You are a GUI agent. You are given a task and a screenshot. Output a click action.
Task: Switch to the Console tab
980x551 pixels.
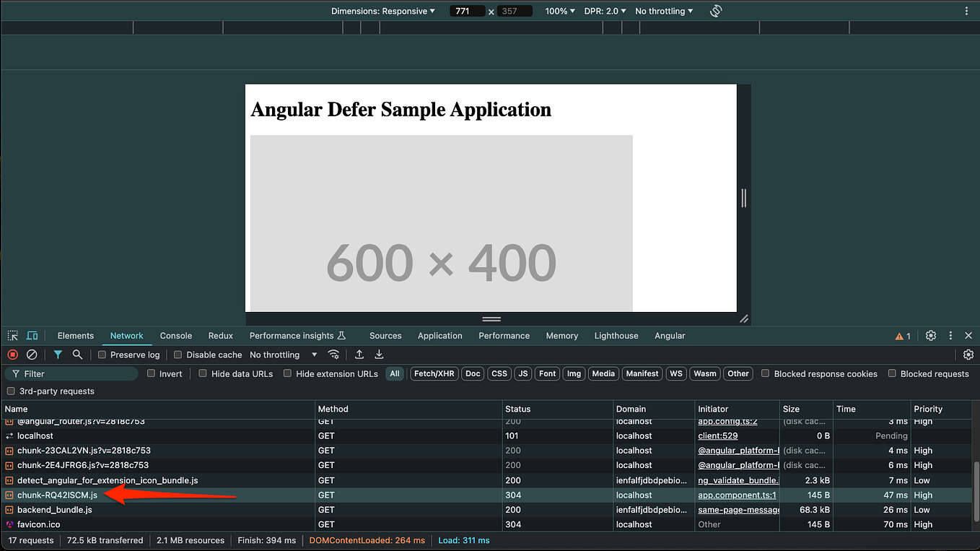click(175, 335)
